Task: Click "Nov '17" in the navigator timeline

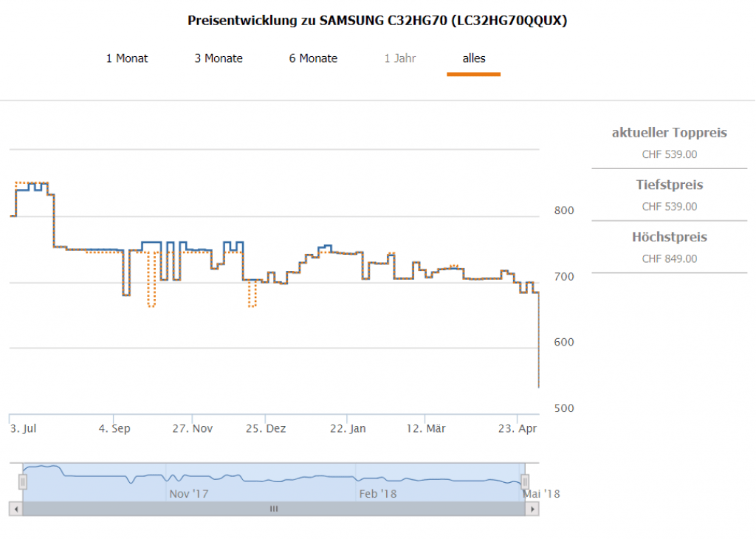Action: pyautogui.click(x=190, y=493)
